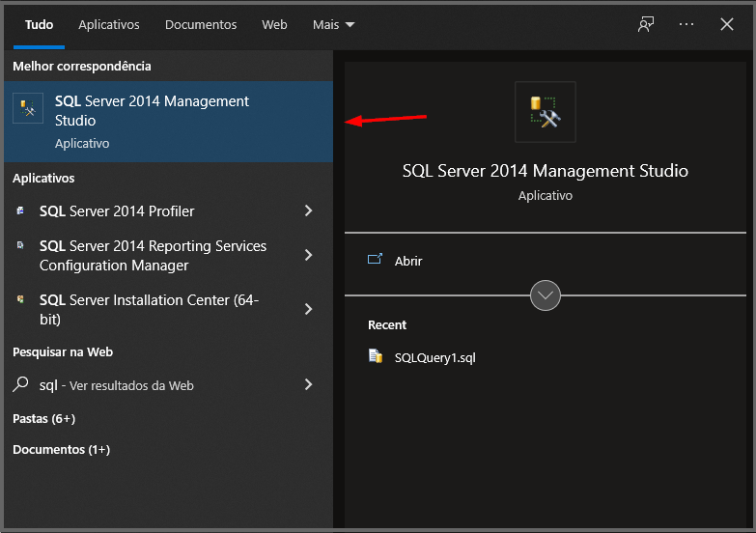Click the large Management Studio icon in preview pane
The width and height of the screenshot is (756, 533).
coord(546,112)
